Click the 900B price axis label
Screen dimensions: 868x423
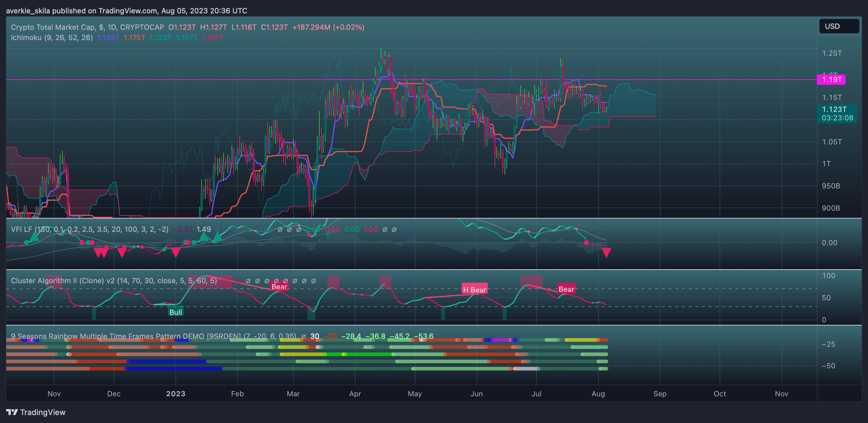(x=831, y=208)
